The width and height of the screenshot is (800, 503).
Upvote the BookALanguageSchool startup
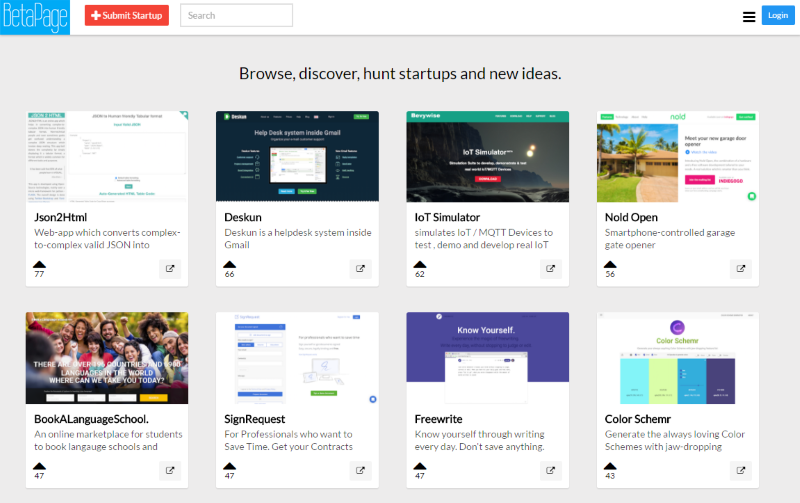39,466
